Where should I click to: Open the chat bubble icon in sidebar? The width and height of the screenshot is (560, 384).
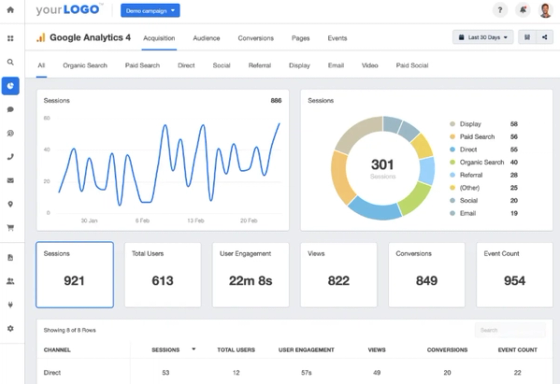coord(10,109)
